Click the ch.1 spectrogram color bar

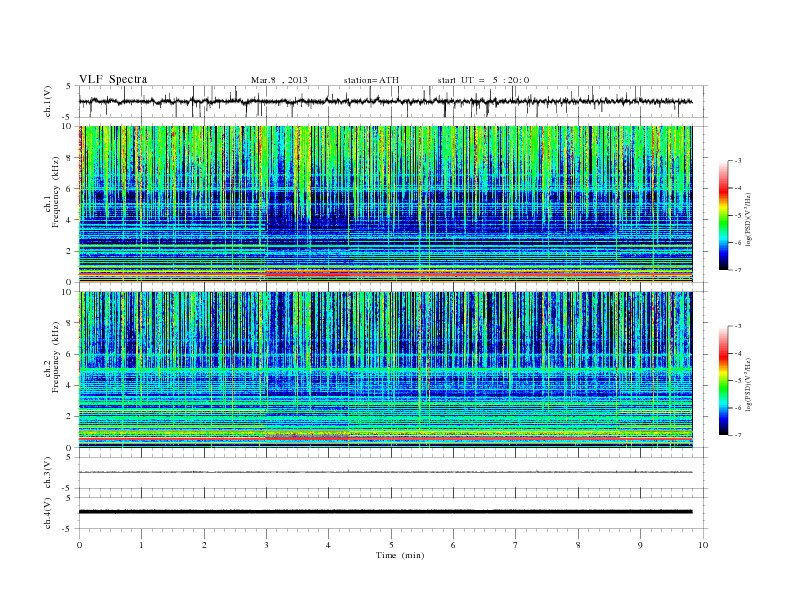pos(723,216)
